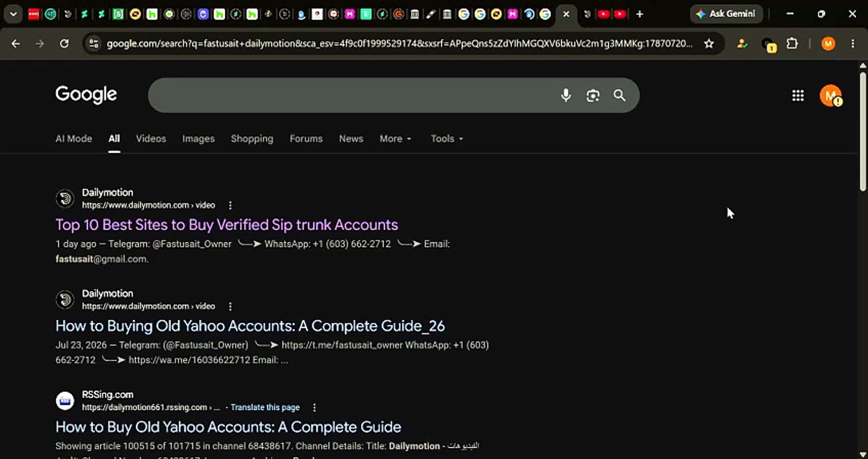The height and width of the screenshot is (459, 868).
Task: Open options for RSSing.com result
Action: click(x=314, y=407)
